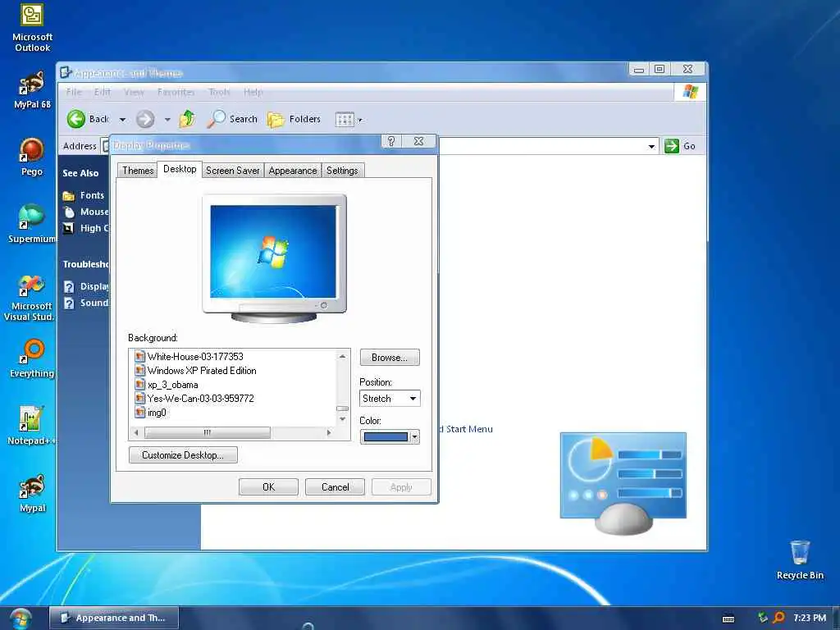The height and width of the screenshot is (630, 840).
Task: Click the Start orb on taskbar
Action: [20, 619]
